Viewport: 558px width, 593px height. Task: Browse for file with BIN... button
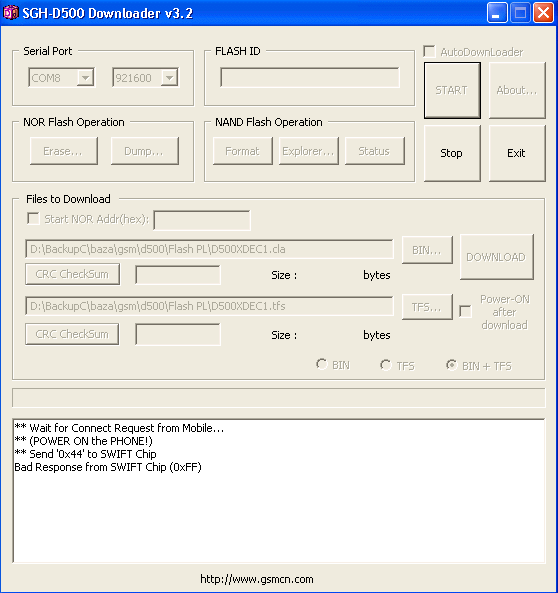pyautogui.click(x=427, y=250)
